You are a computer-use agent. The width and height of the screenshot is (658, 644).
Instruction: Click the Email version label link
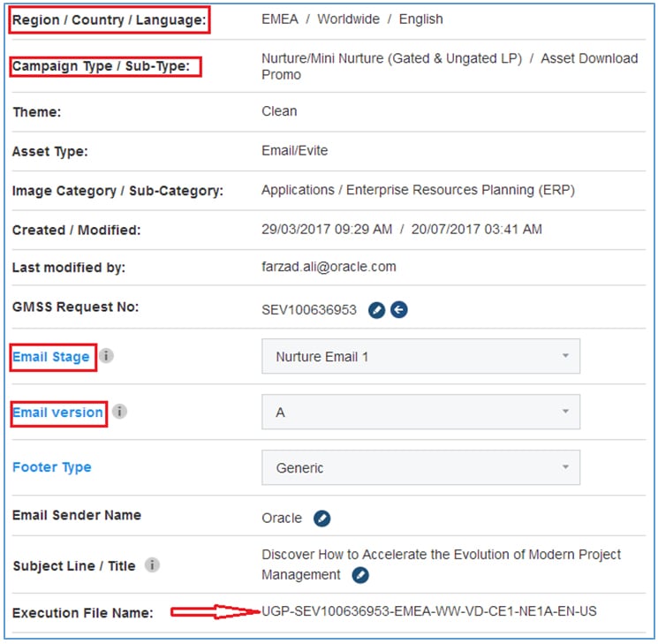point(57,413)
